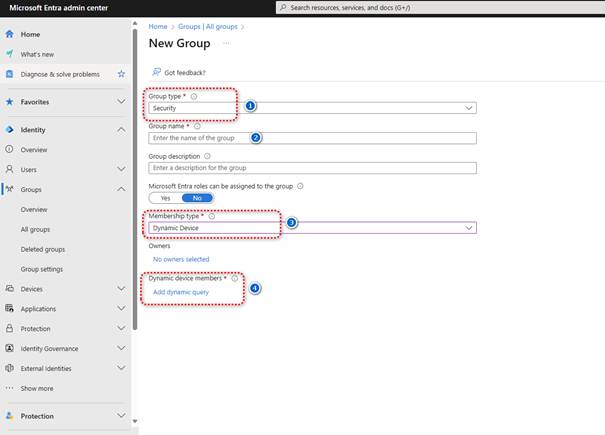This screenshot has height=435, width=605.
Task: Expand the Devices chevron
Action: pyautogui.click(x=121, y=288)
